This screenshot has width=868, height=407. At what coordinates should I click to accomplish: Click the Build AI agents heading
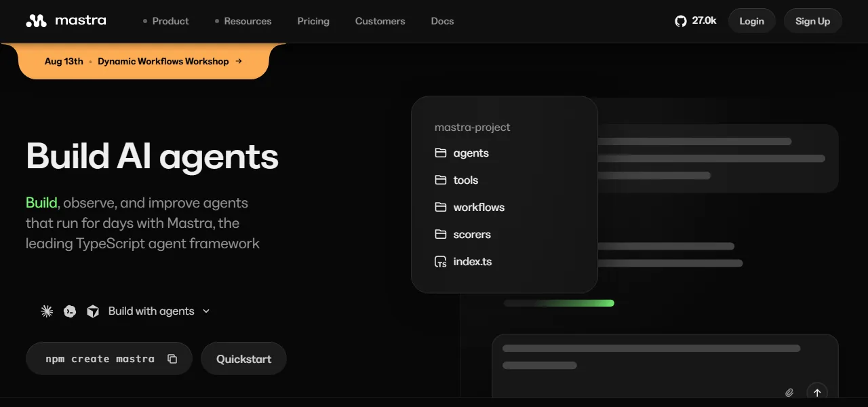click(x=153, y=155)
